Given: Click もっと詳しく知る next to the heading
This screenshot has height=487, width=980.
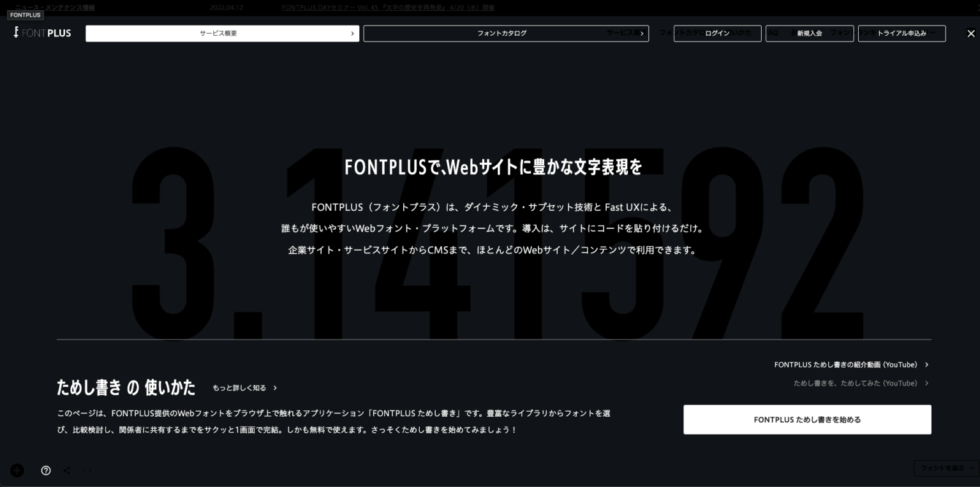Looking at the screenshot, I should click(x=239, y=387).
